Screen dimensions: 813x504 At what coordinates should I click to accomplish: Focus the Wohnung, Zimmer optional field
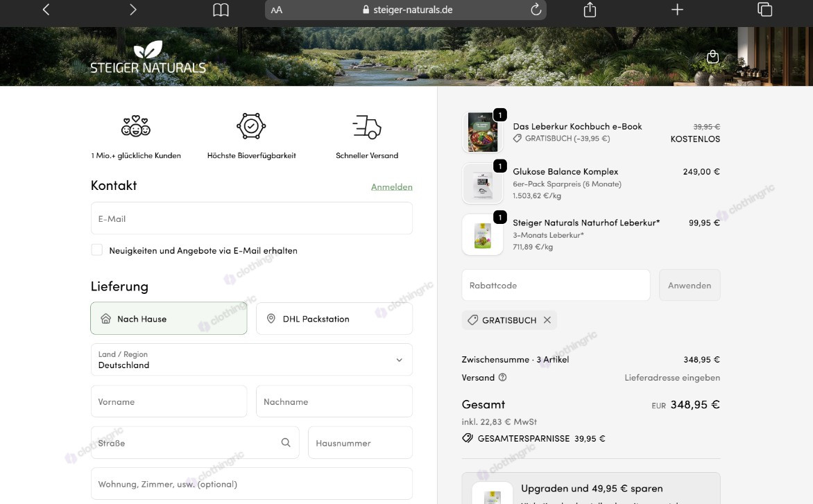252,484
